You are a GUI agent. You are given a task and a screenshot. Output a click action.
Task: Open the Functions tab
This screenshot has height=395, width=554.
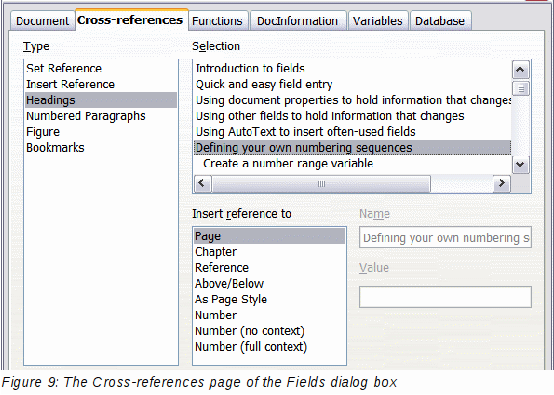click(x=218, y=21)
